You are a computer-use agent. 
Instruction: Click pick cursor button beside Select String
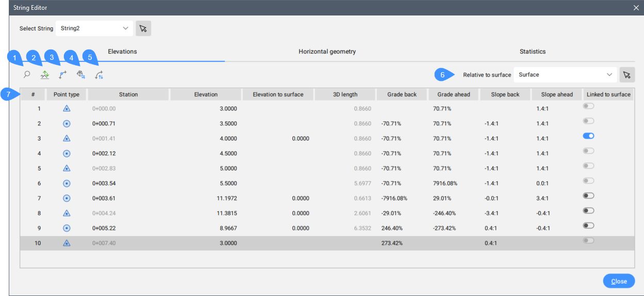tap(143, 28)
